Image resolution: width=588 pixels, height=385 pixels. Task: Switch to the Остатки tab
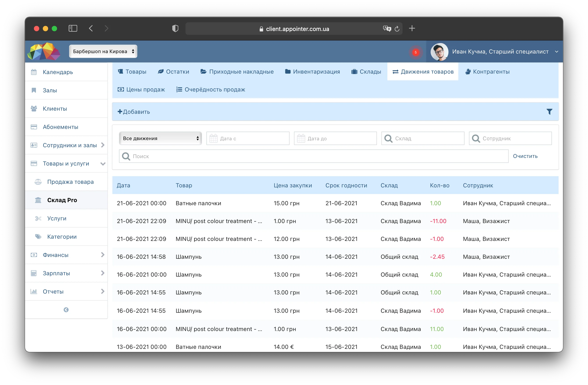pos(173,72)
